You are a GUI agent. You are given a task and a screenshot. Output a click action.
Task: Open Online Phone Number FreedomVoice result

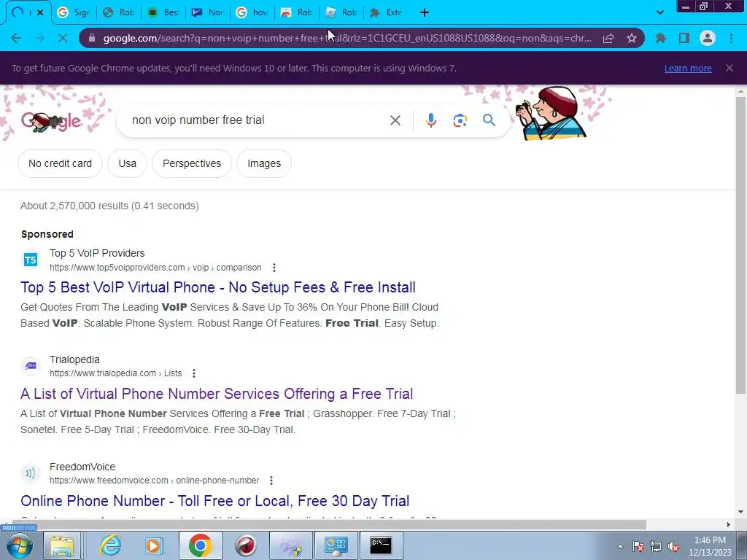[215, 501]
